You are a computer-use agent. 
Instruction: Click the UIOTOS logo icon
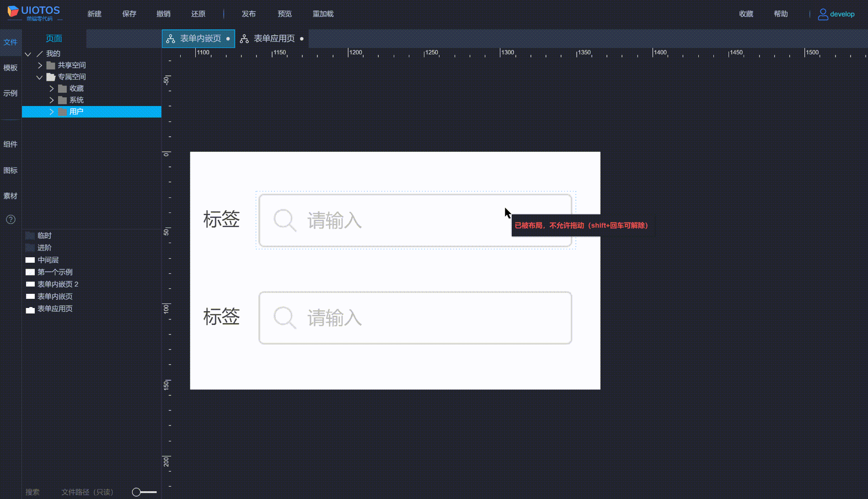click(14, 11)
